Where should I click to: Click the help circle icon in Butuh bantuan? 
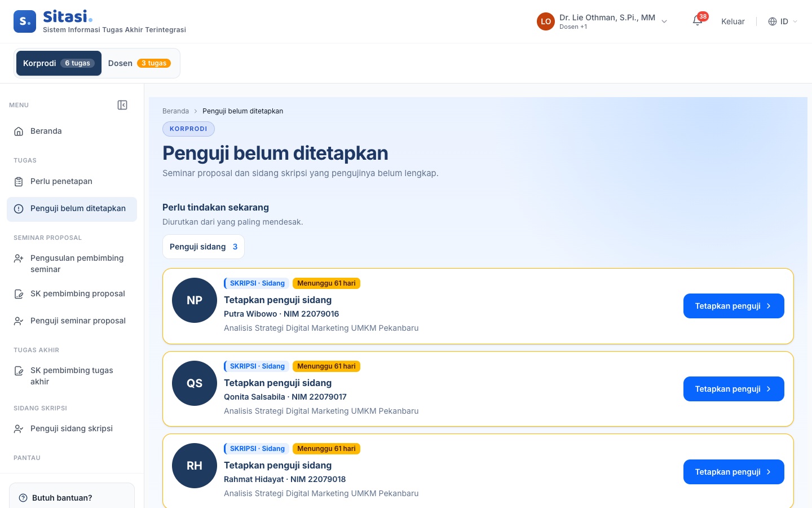[23, 498]
